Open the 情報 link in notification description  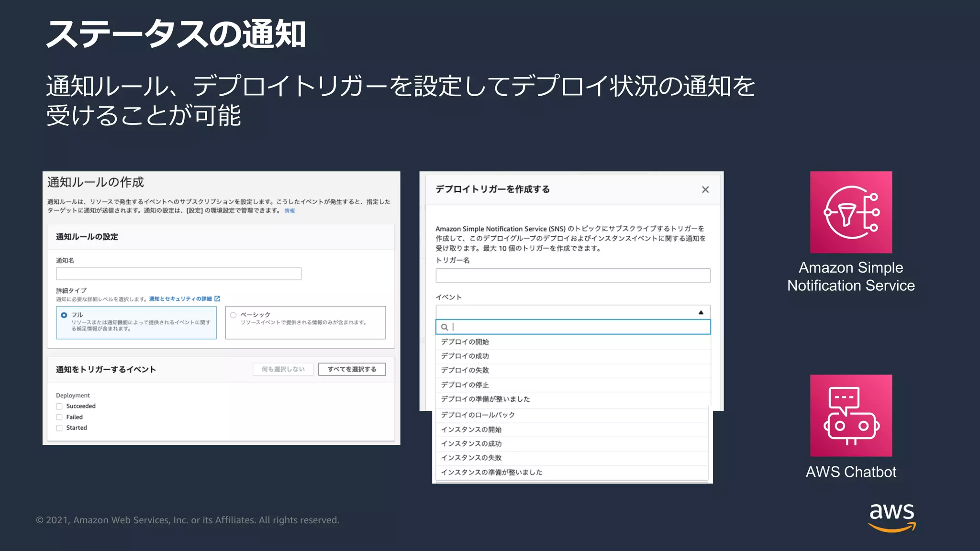pyautogui.click(x=290, y=211)
